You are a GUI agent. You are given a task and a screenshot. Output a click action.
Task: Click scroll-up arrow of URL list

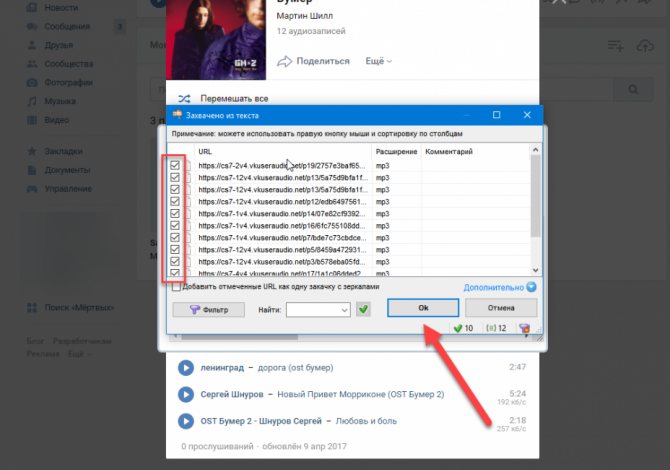[535, 150]
